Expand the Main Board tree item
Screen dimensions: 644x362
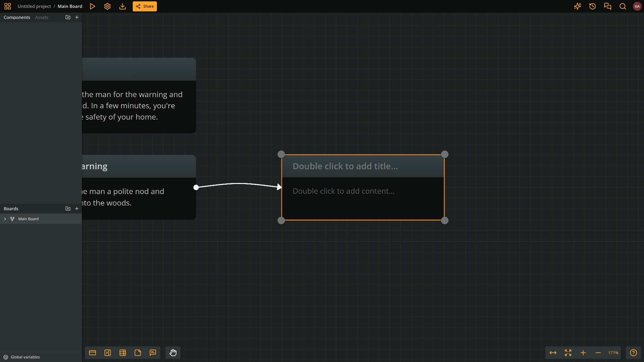5,219
